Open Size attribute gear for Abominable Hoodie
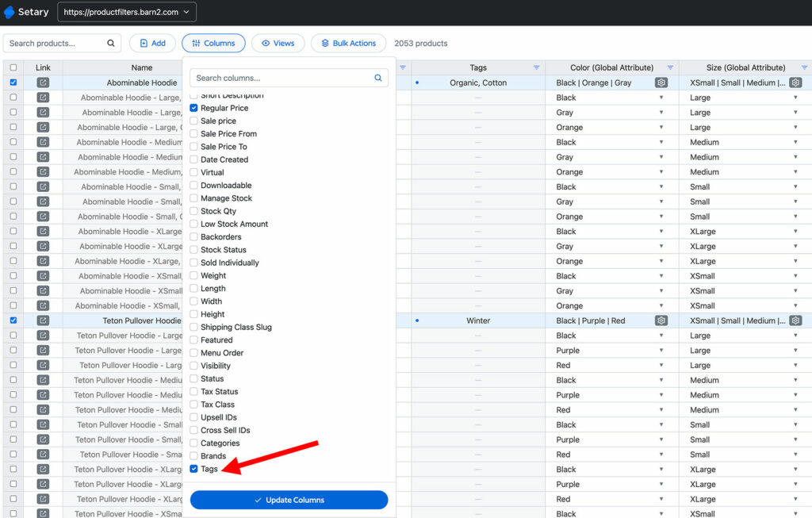The height and width of the screenshot is (518, 812). pyautogui.click(x=796, y=82)
